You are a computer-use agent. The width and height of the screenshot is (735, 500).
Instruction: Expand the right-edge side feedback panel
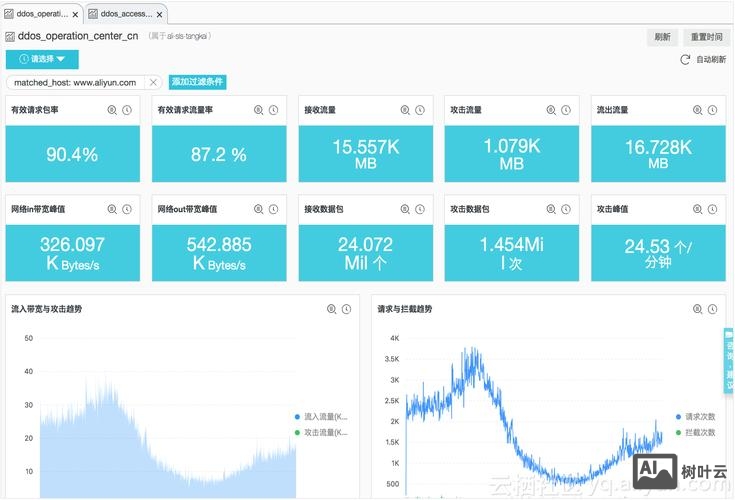click(728, 361)
